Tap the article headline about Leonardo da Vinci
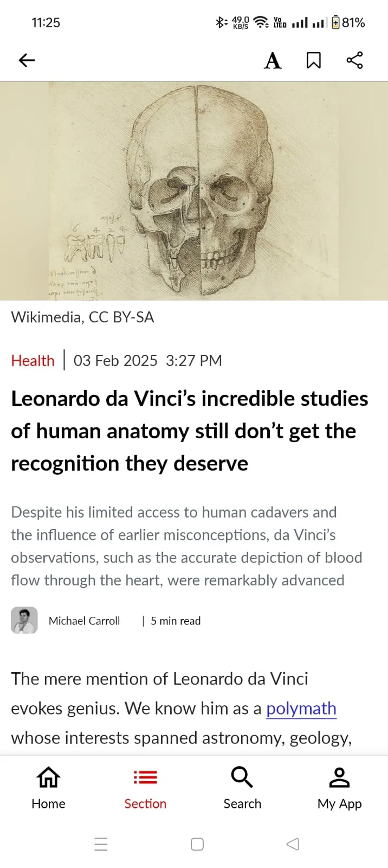388x868 pixels. 190,431
